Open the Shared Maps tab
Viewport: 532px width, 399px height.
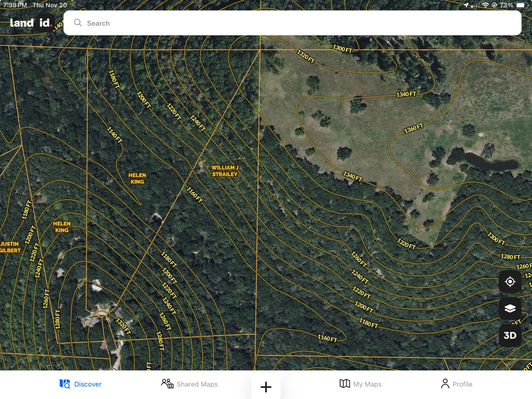click(x=189, y=384)
